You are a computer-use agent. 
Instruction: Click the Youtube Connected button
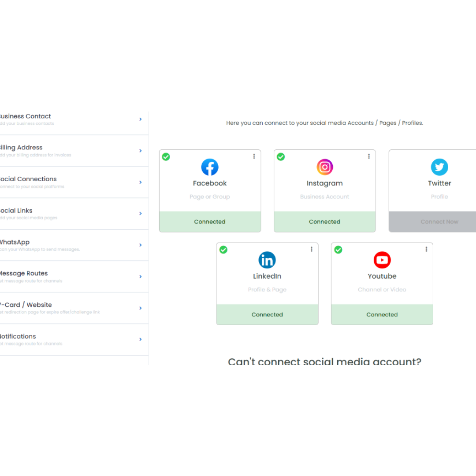pyautogui.click(x=382, y=315)
